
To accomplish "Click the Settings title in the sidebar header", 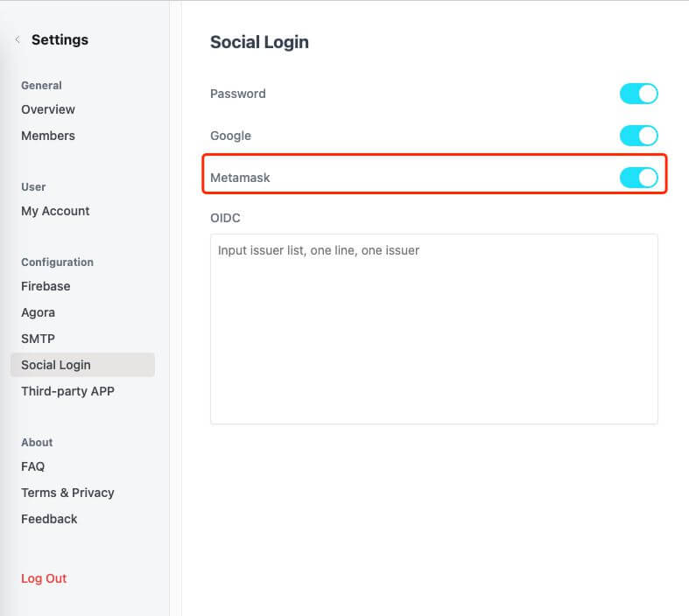I will click(x=60, y=40).
